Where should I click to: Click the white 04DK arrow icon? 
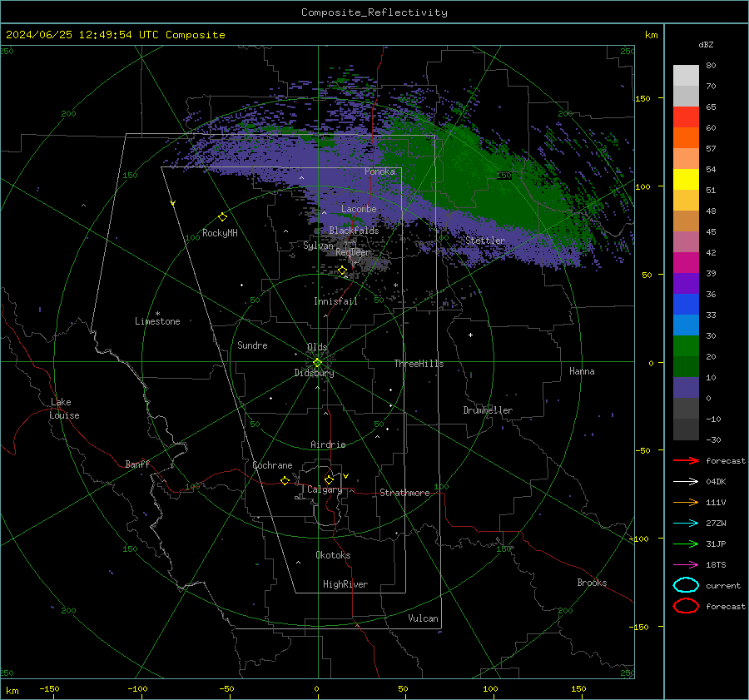tap(686, 481)
